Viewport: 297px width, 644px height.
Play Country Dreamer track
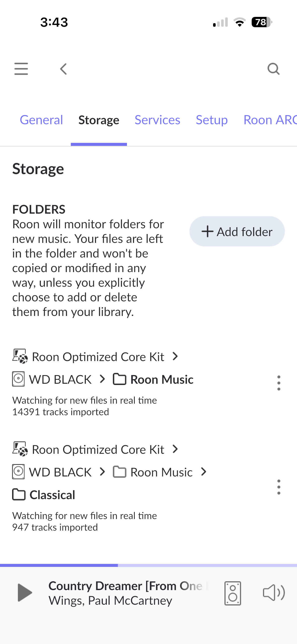tap(25, 592)
